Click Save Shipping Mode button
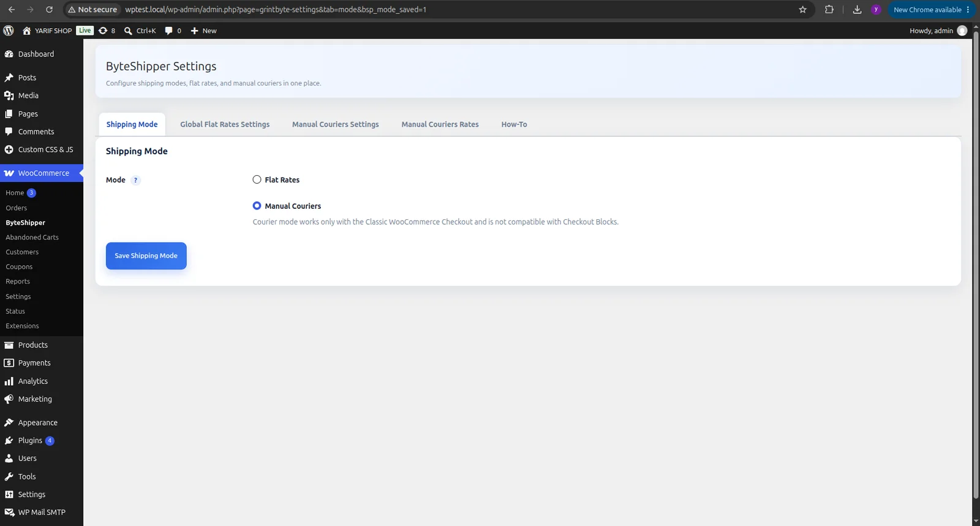The height and width of the screenshot is (526, 980). 146,256
